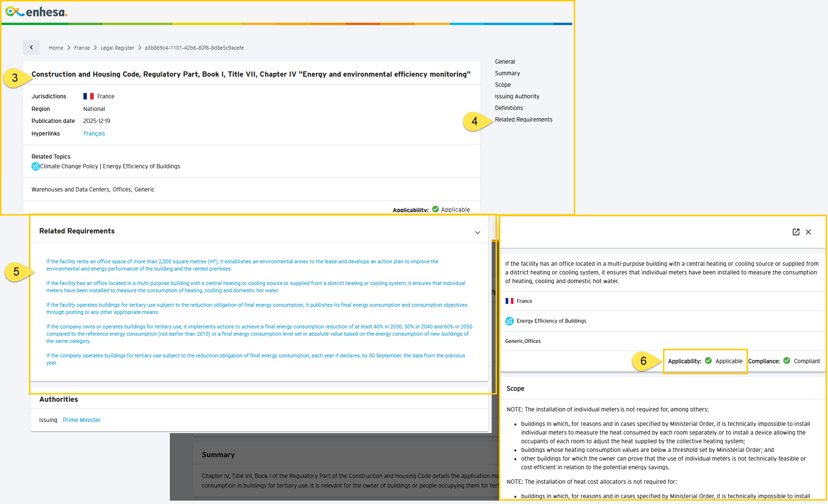Open the requirement about renting office space over 2,000 m²
The height and width of the screenshot is (504, 828).
pos(242,265)
